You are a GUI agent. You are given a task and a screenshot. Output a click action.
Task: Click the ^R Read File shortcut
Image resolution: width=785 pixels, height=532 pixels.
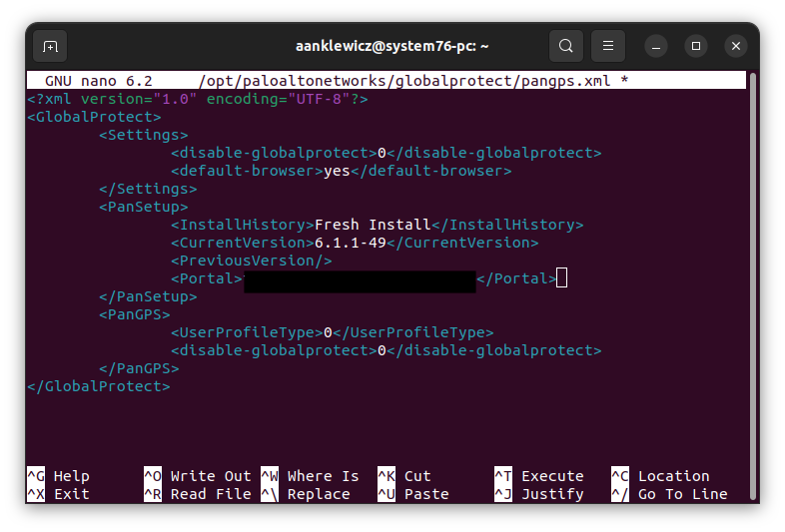click(x=198, y=494)
